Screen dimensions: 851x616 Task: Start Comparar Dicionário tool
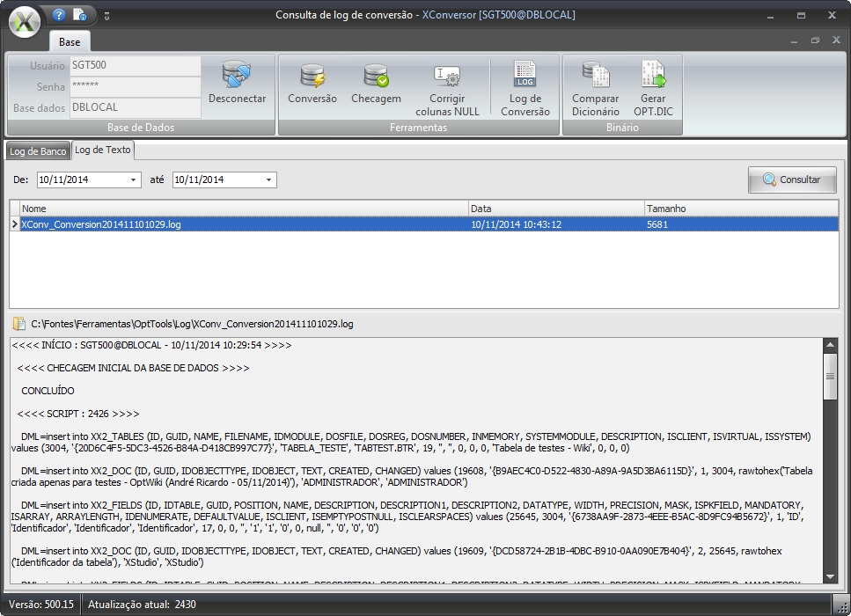tap(595, 76)
